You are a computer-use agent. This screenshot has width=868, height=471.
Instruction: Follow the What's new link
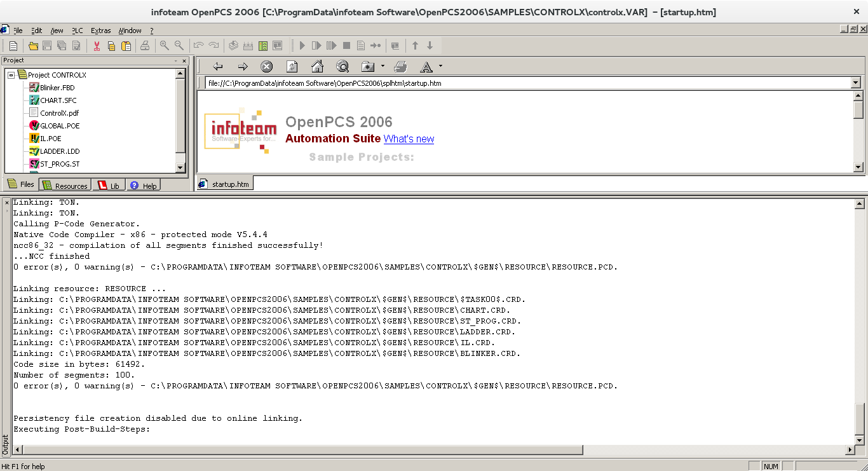pyautogui.click(x=409, y=139)
